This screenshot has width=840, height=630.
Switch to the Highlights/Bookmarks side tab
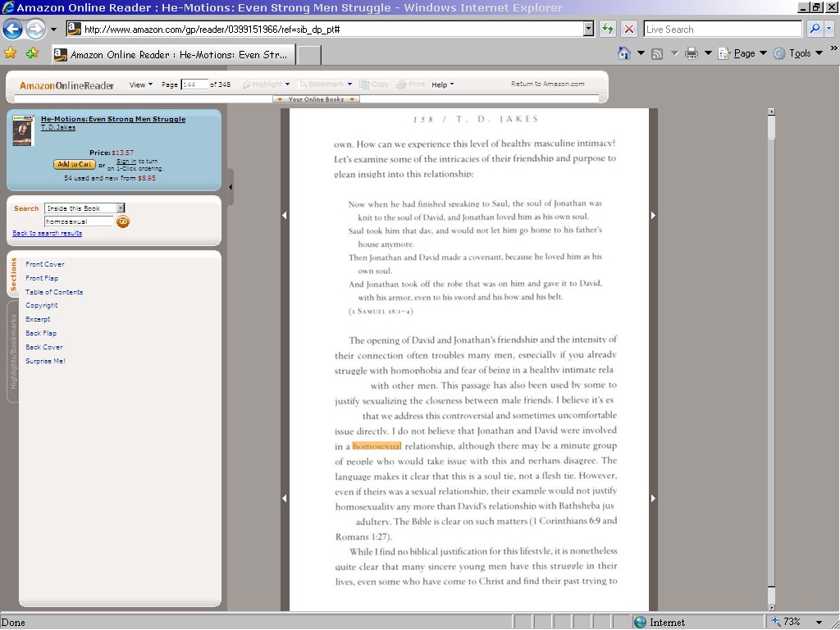[x=13, y=351]
